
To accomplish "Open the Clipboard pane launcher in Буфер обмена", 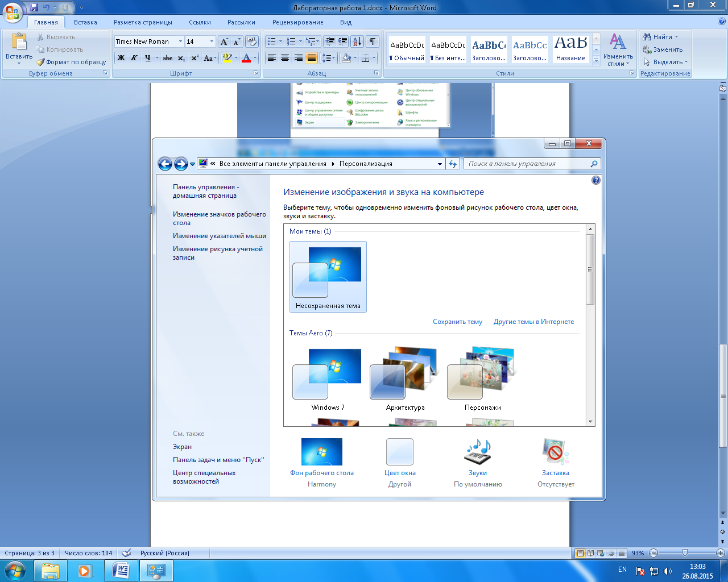I will [x=105, y=73].
